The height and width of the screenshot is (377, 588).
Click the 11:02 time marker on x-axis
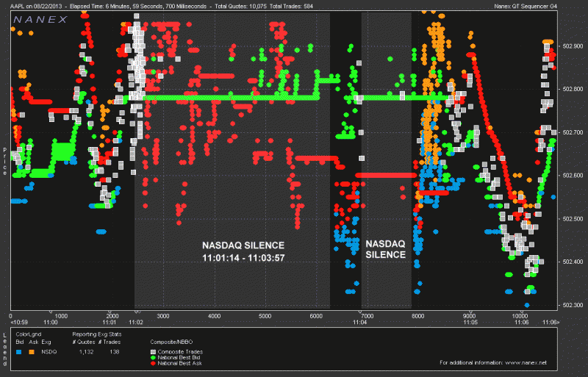pyautogui.click(x=136, y=323)
